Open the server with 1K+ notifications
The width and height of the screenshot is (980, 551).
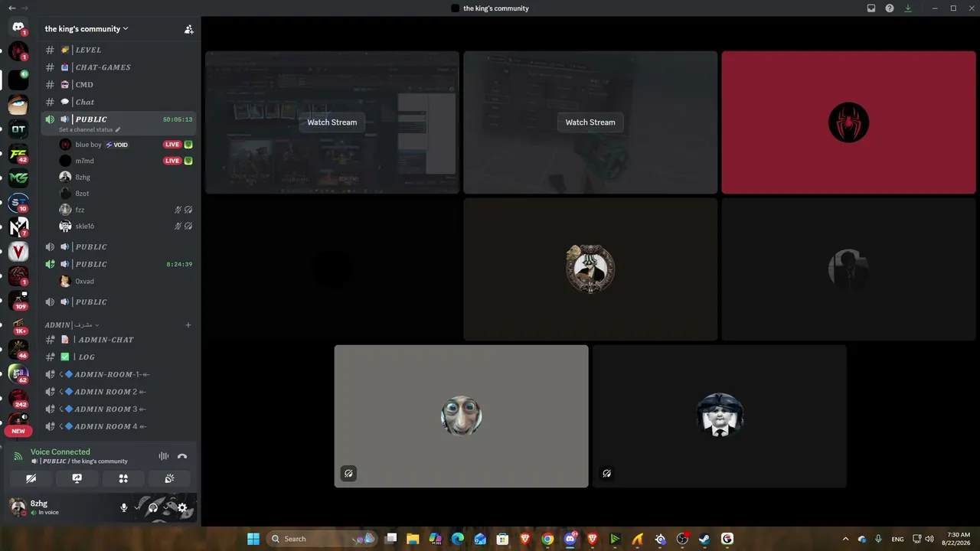(18, 325)
